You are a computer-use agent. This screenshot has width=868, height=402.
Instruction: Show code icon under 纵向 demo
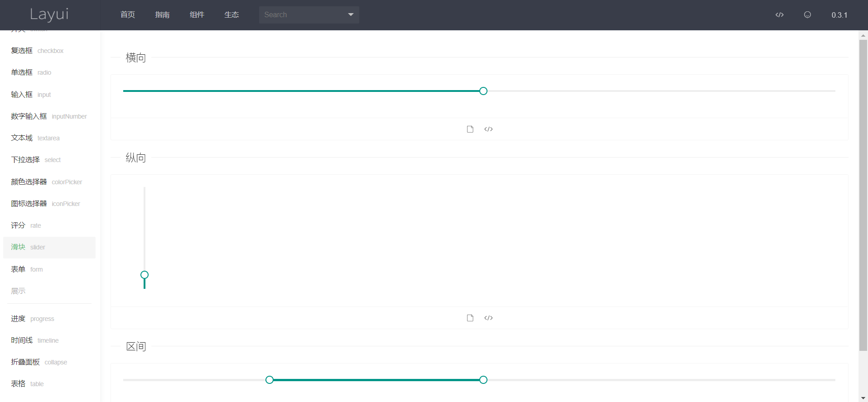488,318
